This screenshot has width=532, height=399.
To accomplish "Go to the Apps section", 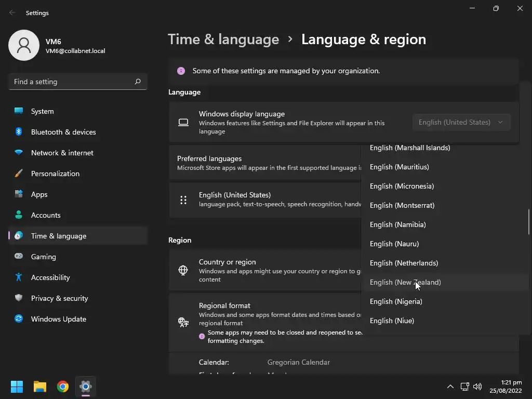I will point(78,194).
